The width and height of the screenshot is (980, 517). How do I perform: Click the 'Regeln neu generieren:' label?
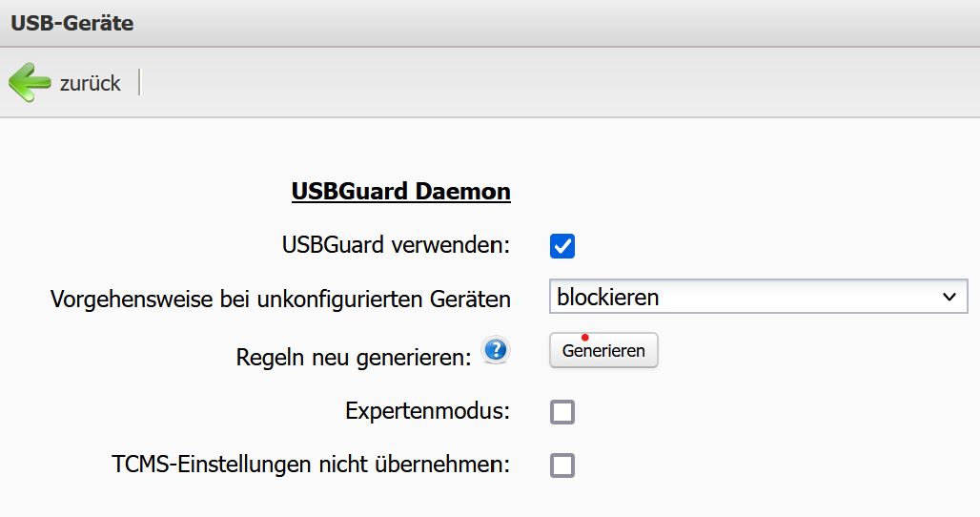pyautogui.click(x=354, y=358)
